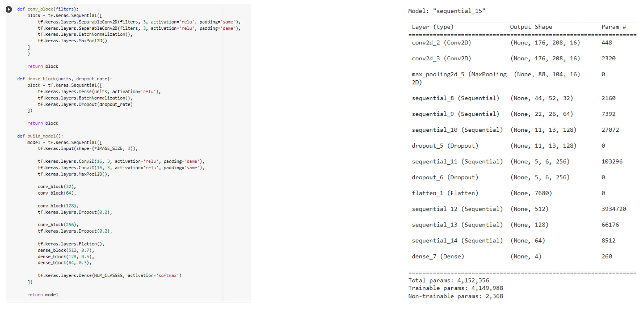Screen dimensions: 644x310
Task: Click the Output Shape column header
Action: [x=531, y=27]
